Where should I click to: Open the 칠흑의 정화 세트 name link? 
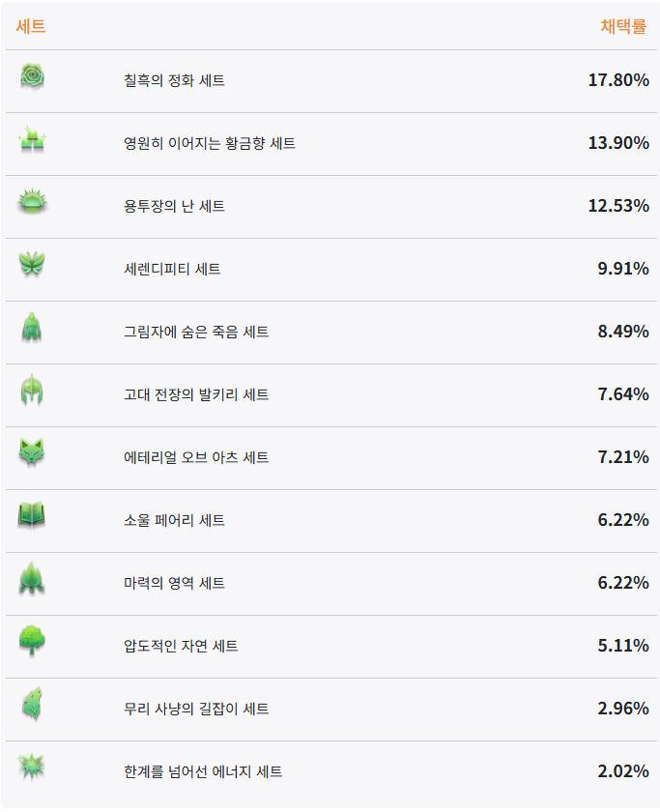tap(174, 80)
